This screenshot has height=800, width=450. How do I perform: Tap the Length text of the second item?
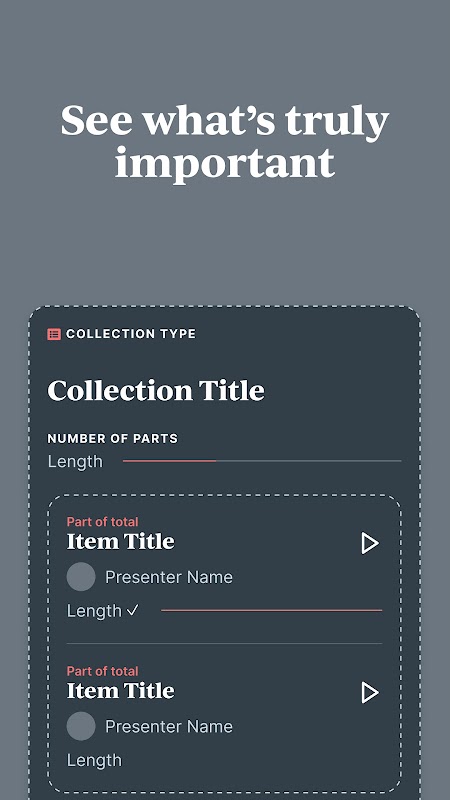[94, 760]
